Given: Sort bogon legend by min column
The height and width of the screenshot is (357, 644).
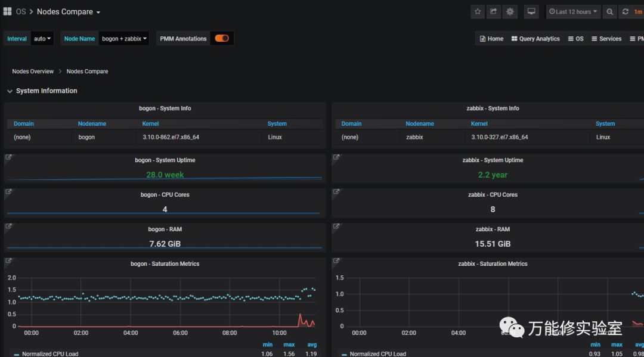Looking at the screenshot, I should point(267,344).
